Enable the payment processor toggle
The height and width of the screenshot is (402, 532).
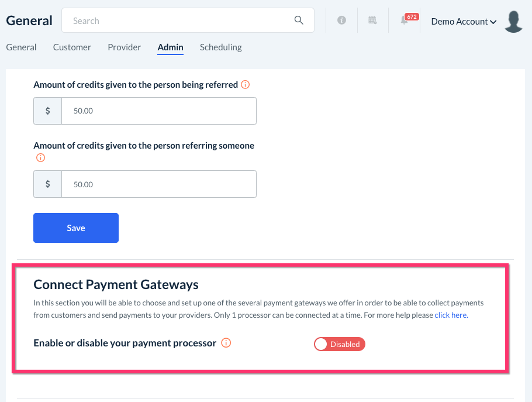(339, 344)
